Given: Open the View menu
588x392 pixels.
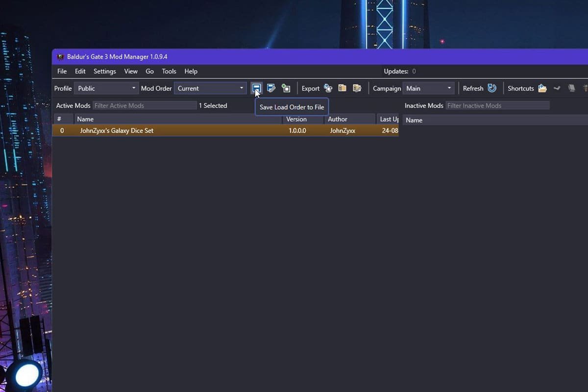Looking at the screenshot, I should (x=131, y=71).
